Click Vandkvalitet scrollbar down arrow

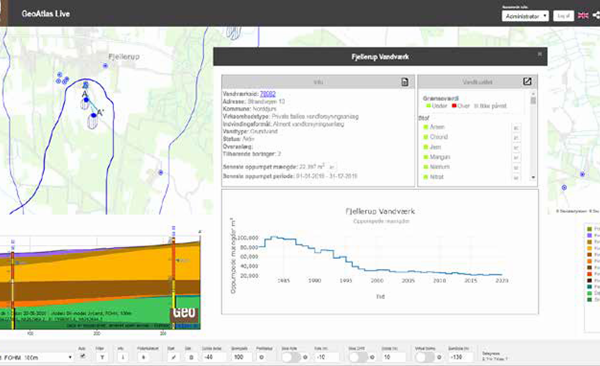coord(533,178)
